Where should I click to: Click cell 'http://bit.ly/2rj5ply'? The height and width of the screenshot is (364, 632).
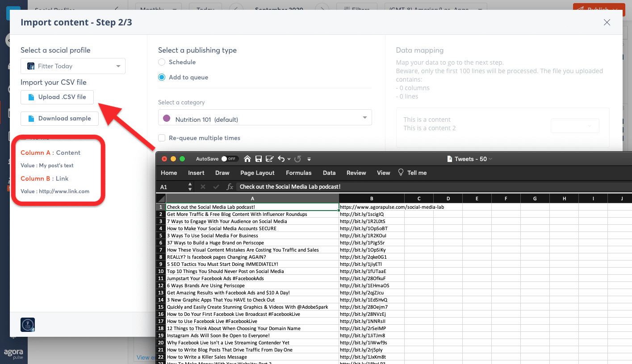click(372, 350)
